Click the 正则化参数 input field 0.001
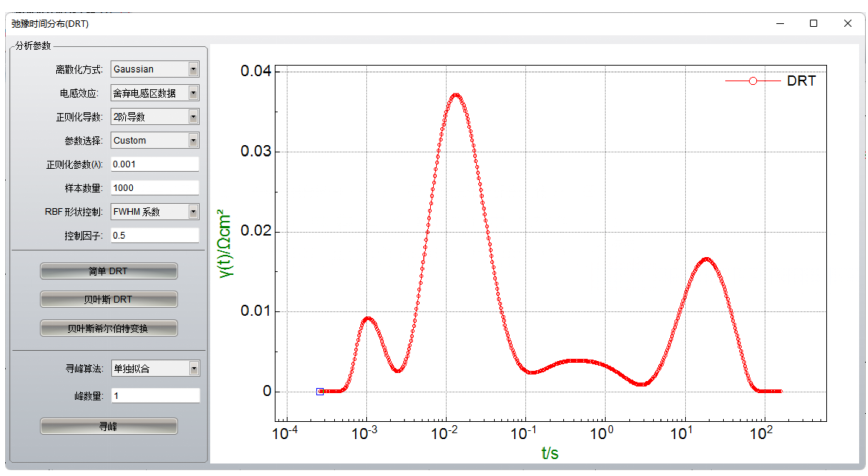The height and width of the screenshot is (476, 868). (155, 164)
